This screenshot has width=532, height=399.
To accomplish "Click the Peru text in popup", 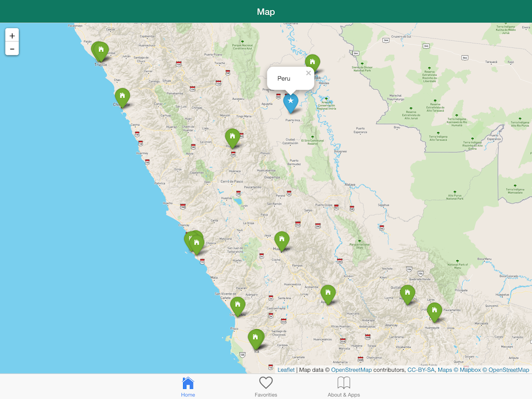I will pos(284,79).
